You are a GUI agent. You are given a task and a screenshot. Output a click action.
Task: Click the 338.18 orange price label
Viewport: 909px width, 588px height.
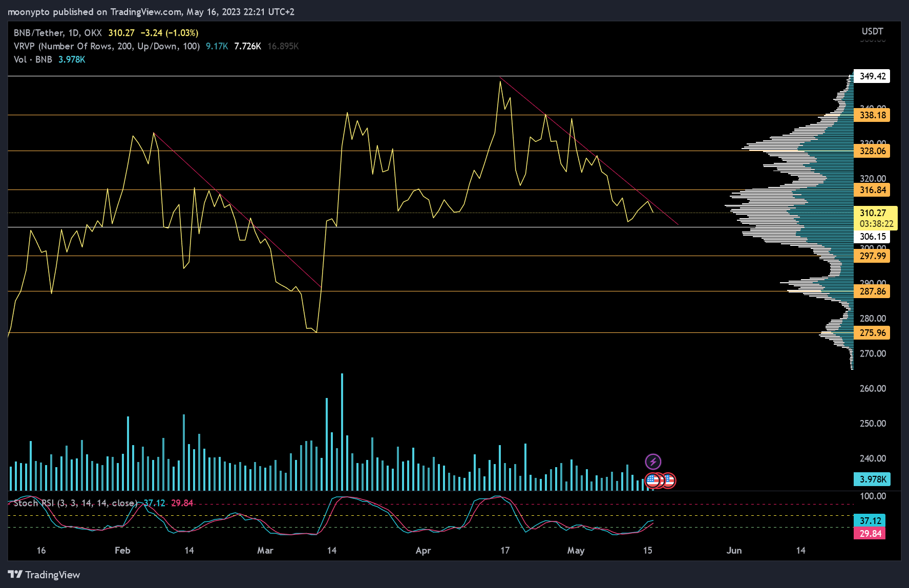tap(872, 115)
